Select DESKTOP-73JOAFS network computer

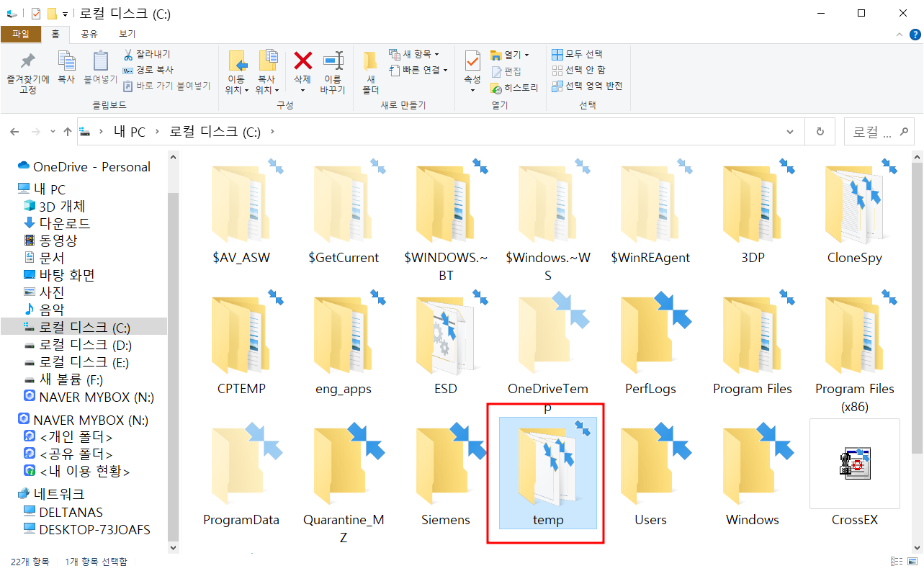87,530
